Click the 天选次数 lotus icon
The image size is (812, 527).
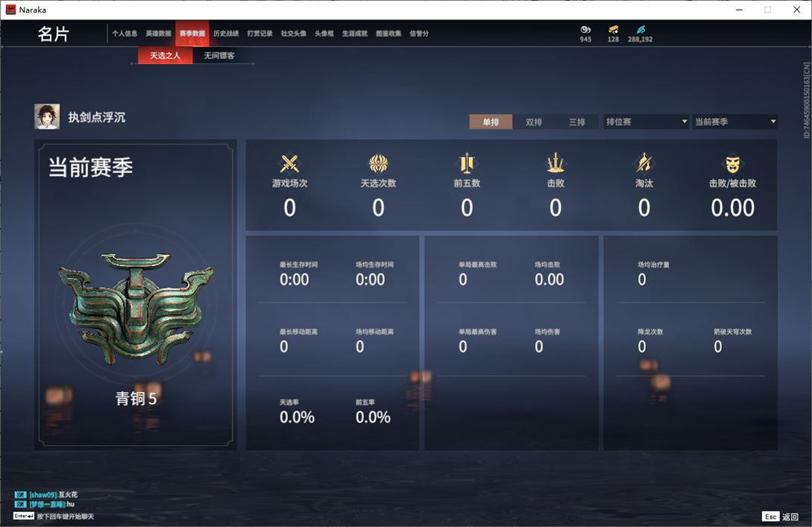point(378,163)
